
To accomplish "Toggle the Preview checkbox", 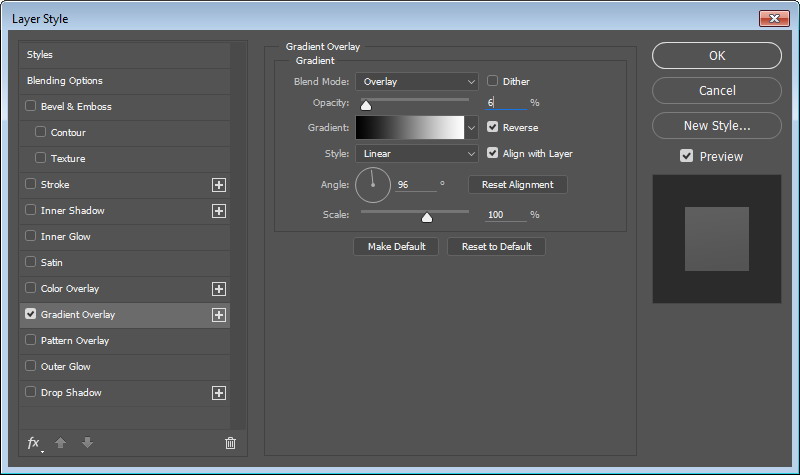I will (686, 156).
